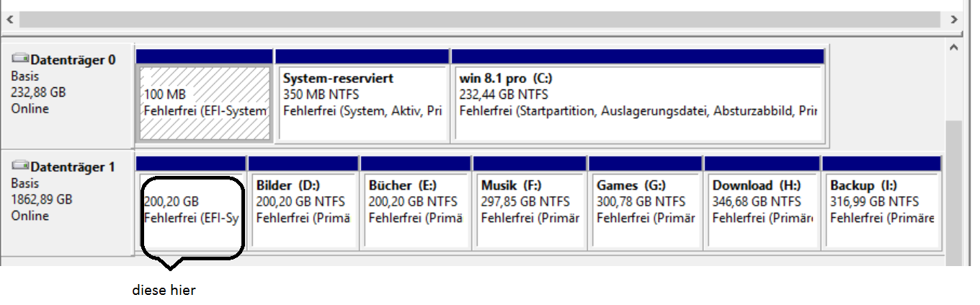Click the Datenträger 0 disk label panel
This screenshot has width=980, height=305.
pos(67,96)
